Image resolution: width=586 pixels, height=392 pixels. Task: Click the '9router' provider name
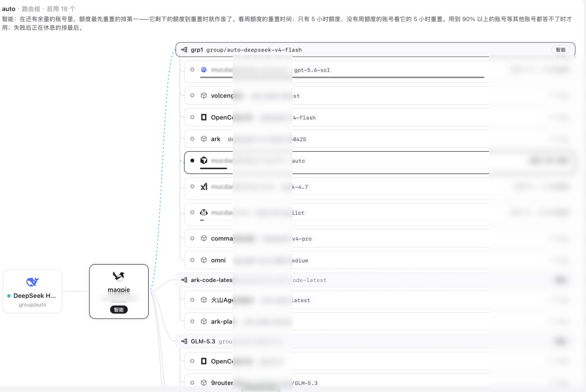(221, 383)
